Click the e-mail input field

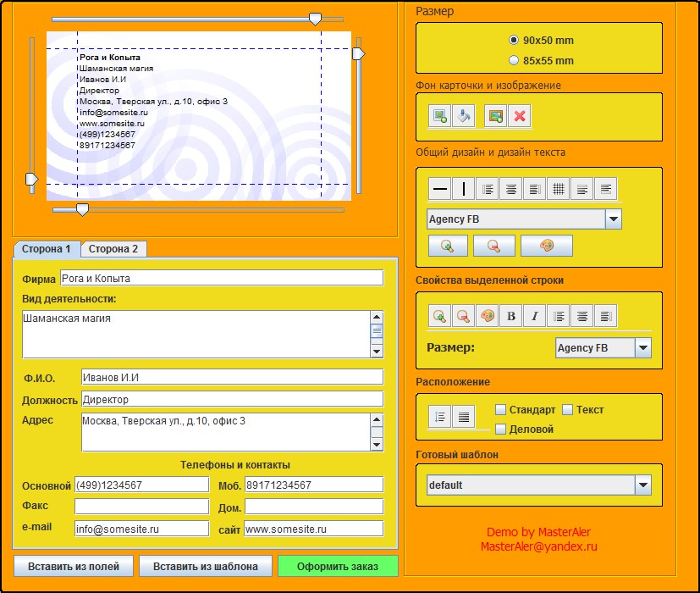142,529
